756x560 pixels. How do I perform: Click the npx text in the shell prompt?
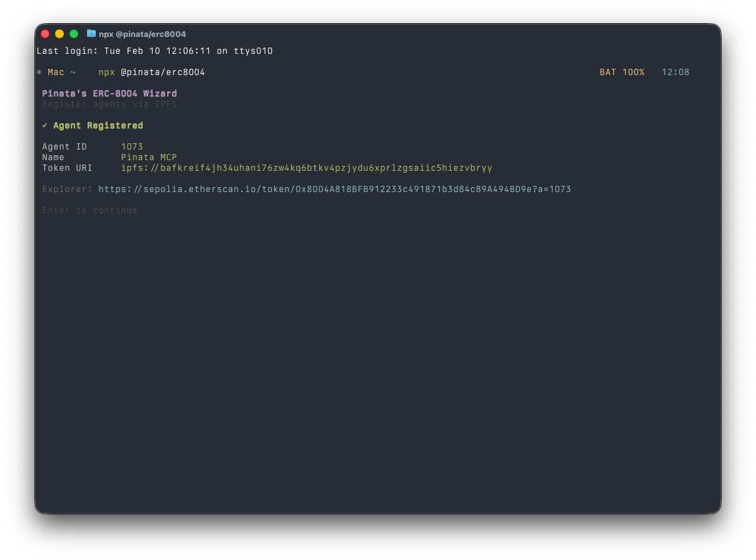point(106,72)
